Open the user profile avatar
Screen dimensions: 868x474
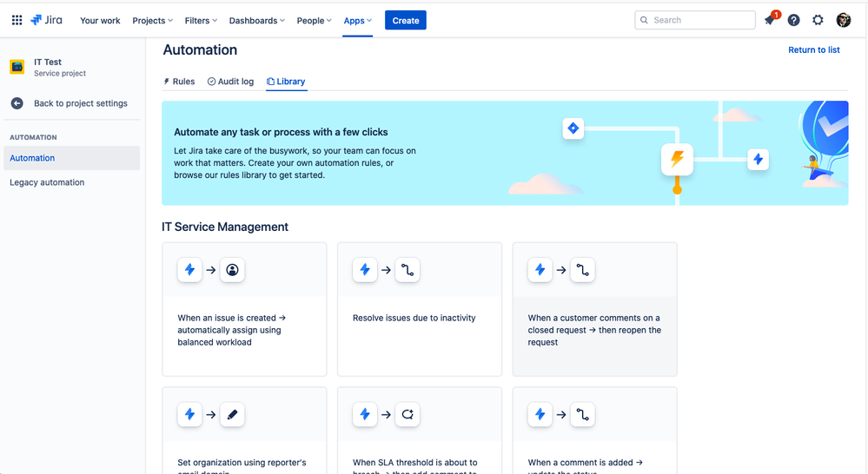(843, 20)
